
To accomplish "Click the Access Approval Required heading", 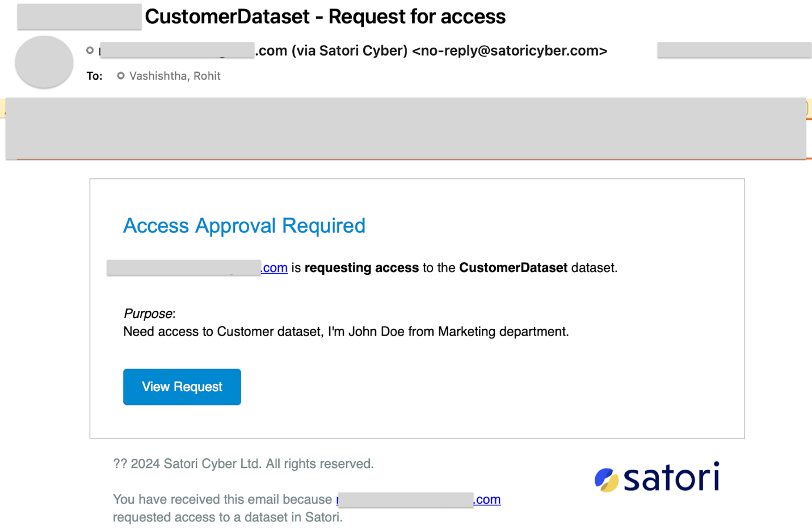I will tap(244, 225).
